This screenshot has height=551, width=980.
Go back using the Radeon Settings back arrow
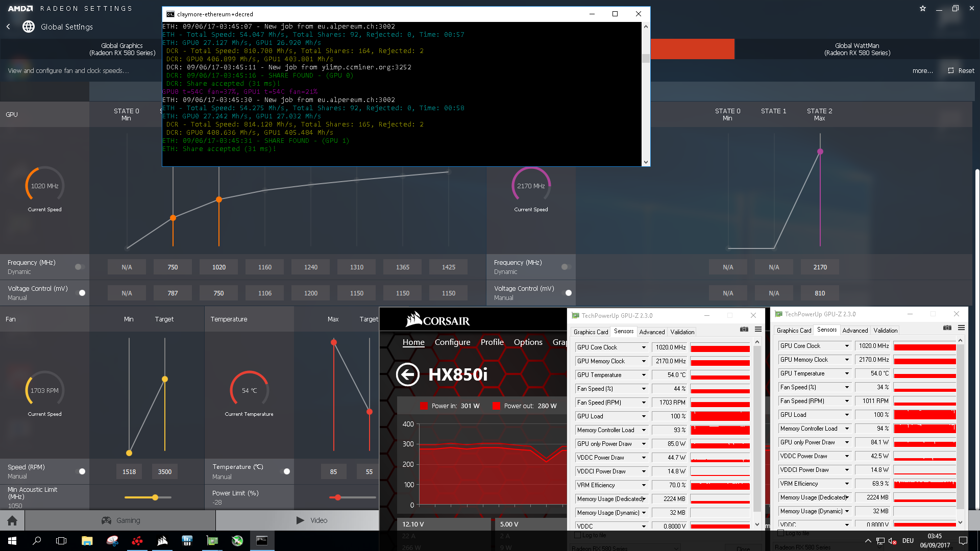8,27
